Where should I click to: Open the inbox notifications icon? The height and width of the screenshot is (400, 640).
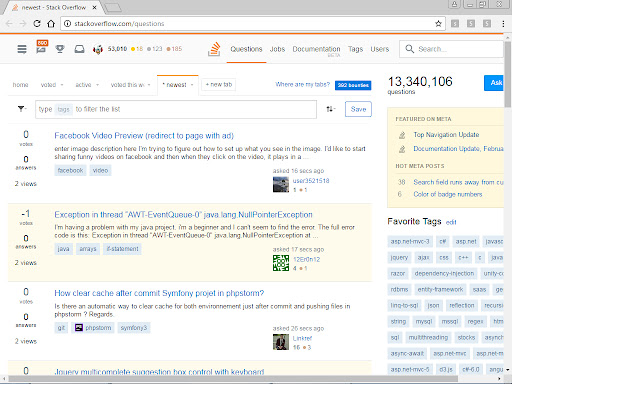pos(79,49)
